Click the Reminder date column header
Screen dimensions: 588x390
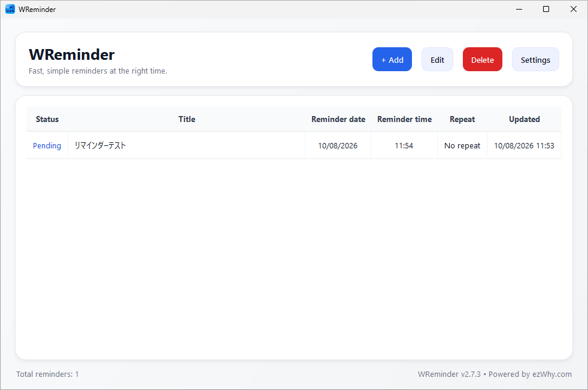(x=338, y=119)
